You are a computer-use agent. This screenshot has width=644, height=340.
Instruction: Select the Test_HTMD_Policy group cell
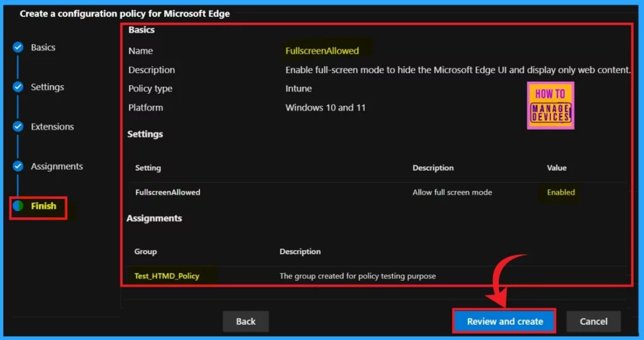point(167,276)
